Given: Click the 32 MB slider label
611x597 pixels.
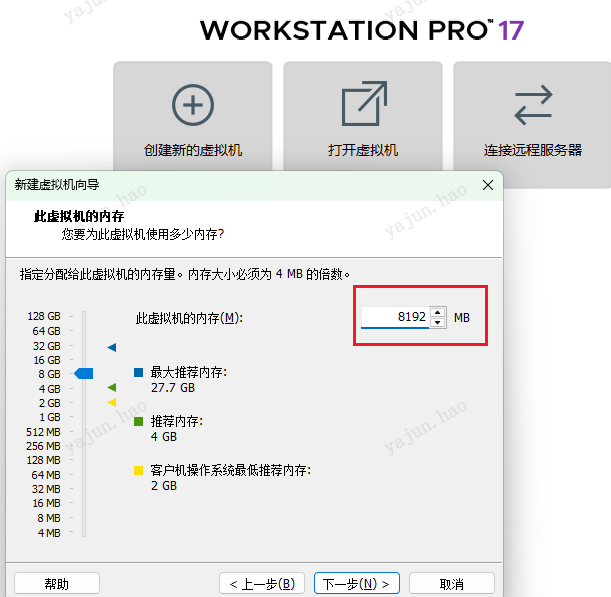Looking at the screenshot, I should point(46,489).
